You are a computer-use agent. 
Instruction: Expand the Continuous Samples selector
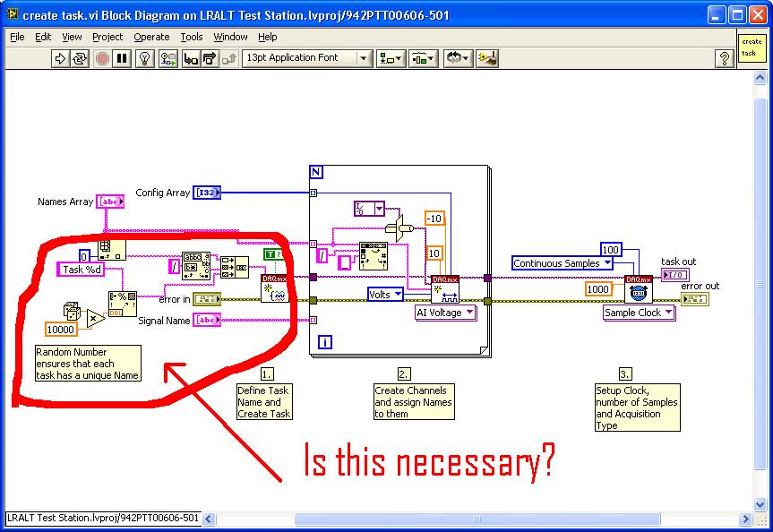coord(563,263)
